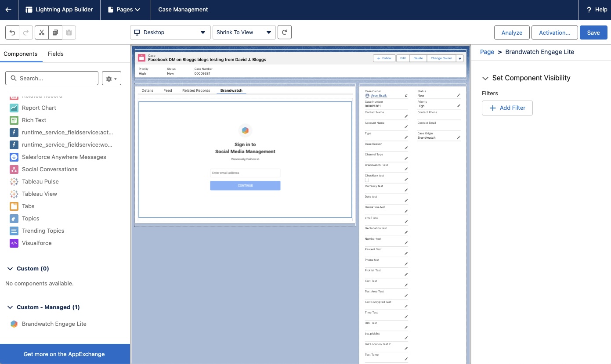Select the Trending Topics component icon
Screen dimensions: 611x364
[x=14, y=231]
